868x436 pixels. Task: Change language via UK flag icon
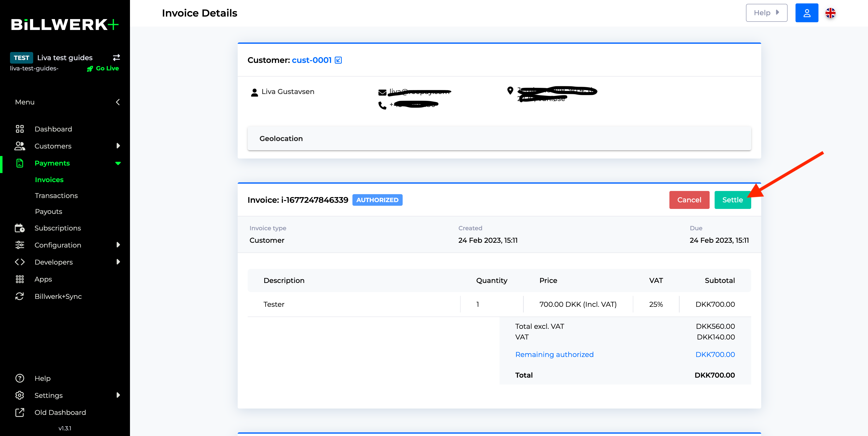(830, 13)
